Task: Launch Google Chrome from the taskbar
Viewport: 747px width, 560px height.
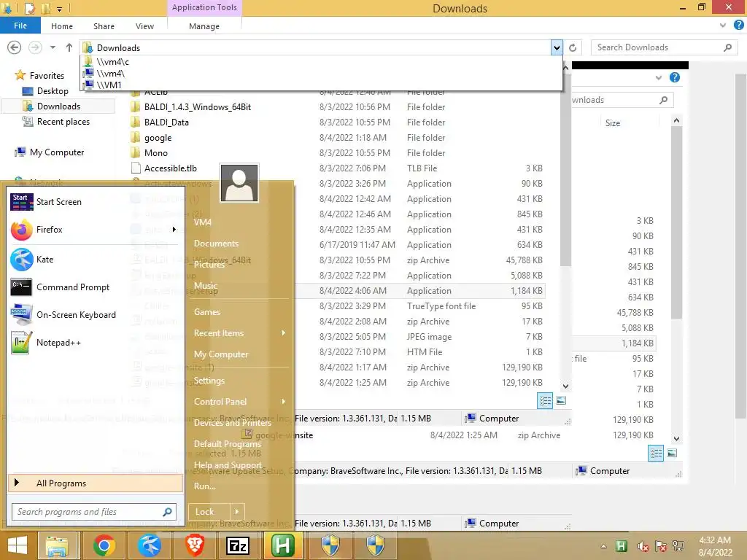Action: [x=104, y=545]
